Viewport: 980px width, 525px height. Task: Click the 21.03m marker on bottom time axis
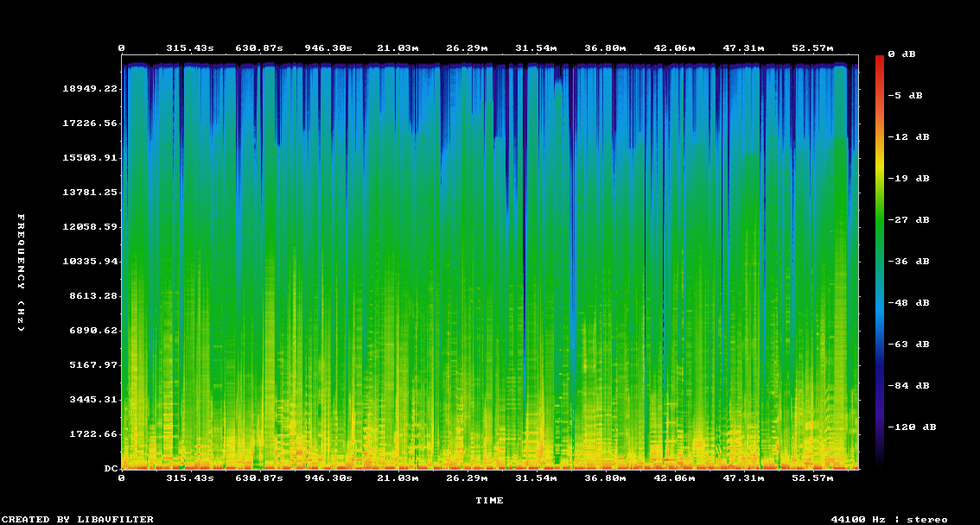point(397,478)
